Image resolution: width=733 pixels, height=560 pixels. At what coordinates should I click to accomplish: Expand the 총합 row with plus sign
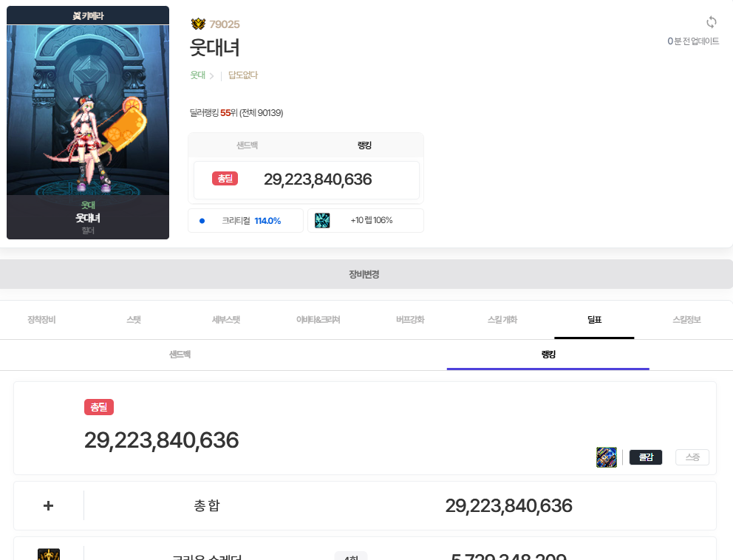[49, 506]
